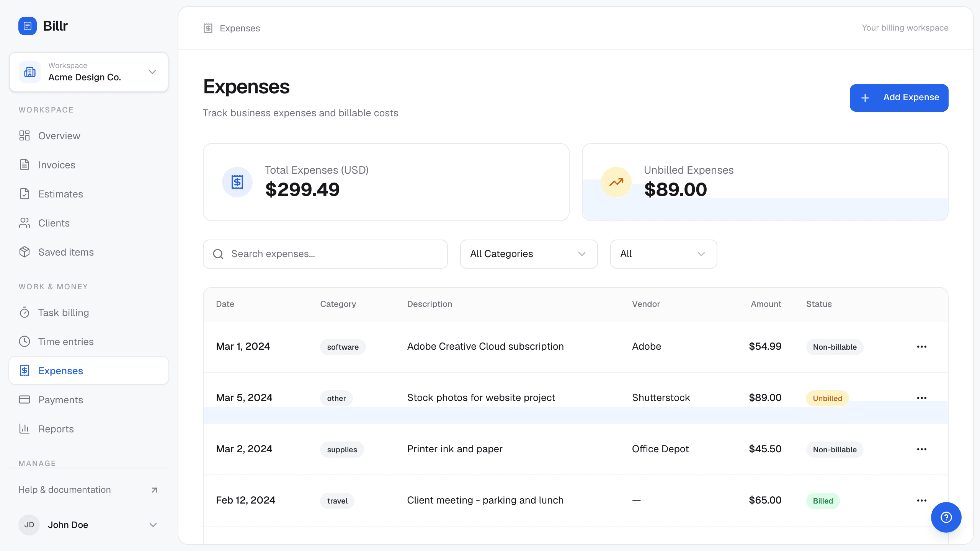
Task: Click the Overview grid icon
Action: click(x=24, y=135)
